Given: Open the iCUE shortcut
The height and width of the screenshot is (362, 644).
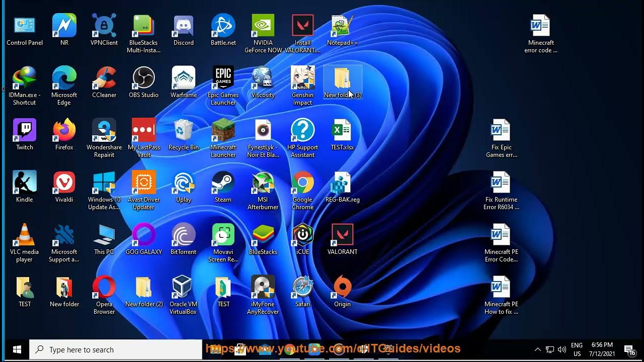Looking at the screenshot, I should (302, 239).
